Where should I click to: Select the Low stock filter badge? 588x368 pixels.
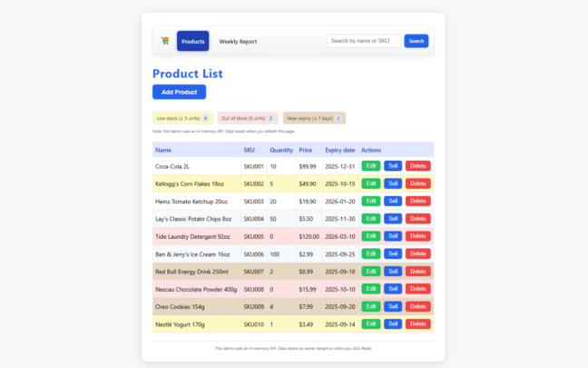click(x=182, y=118)
